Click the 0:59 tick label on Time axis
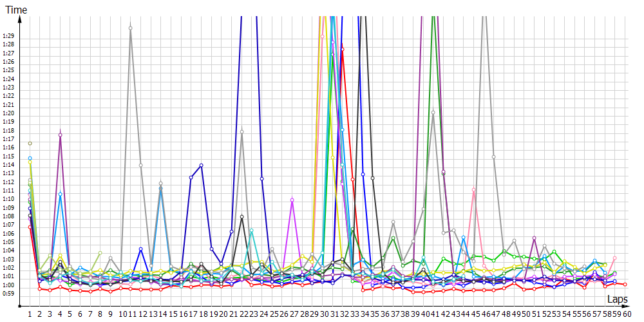This screenshot has width=644, height=322. [8, 294]
